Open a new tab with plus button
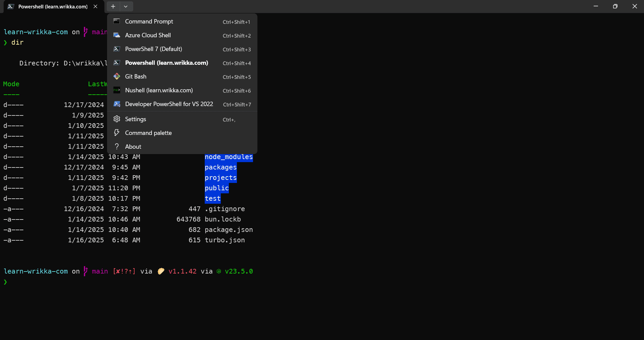The height and width of the screenshot is (340, 644). click(x=113, y=6)
